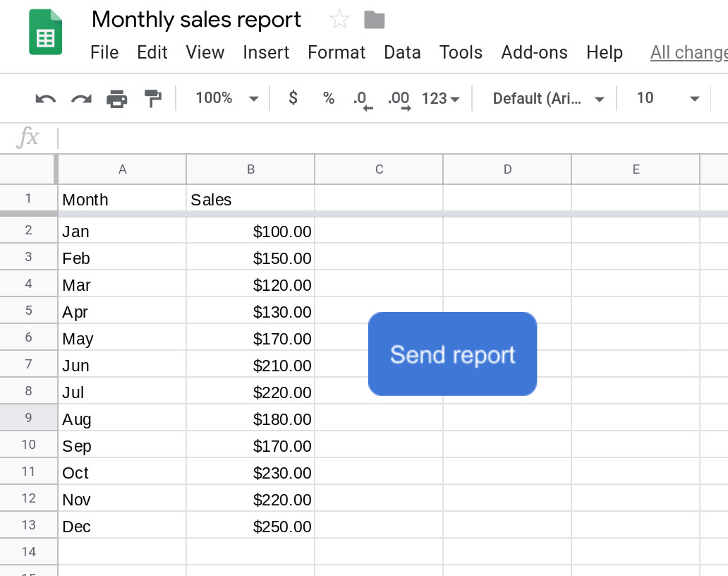Select column A header
The width and height of the screenshot is (728, 576).
pyautogui.click(x=122, y=169)
